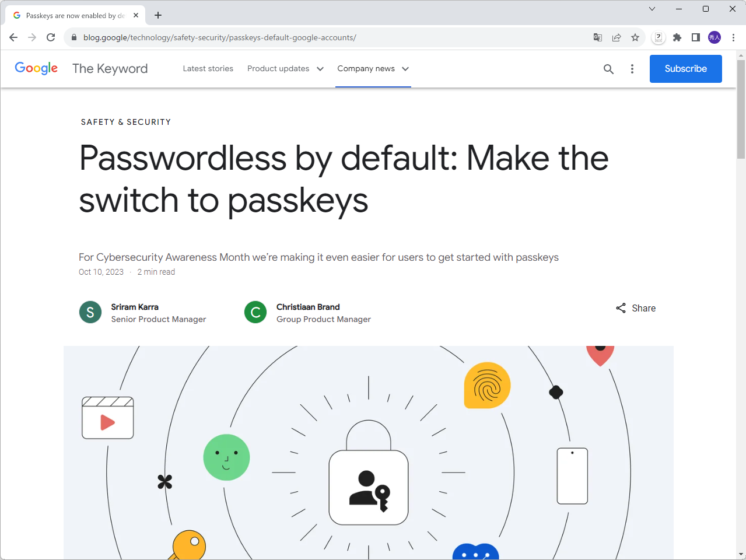Screen dimensions: 746x560
Task: Go forward with the browser arrow
Action: coord(32,37)
